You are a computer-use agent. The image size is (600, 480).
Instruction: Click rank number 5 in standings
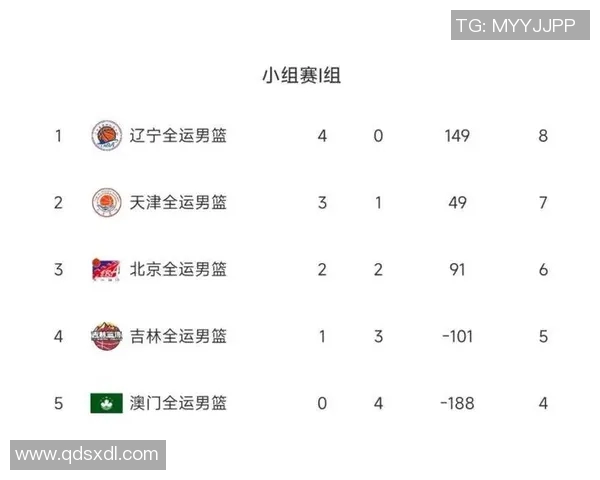pos(59,403)
